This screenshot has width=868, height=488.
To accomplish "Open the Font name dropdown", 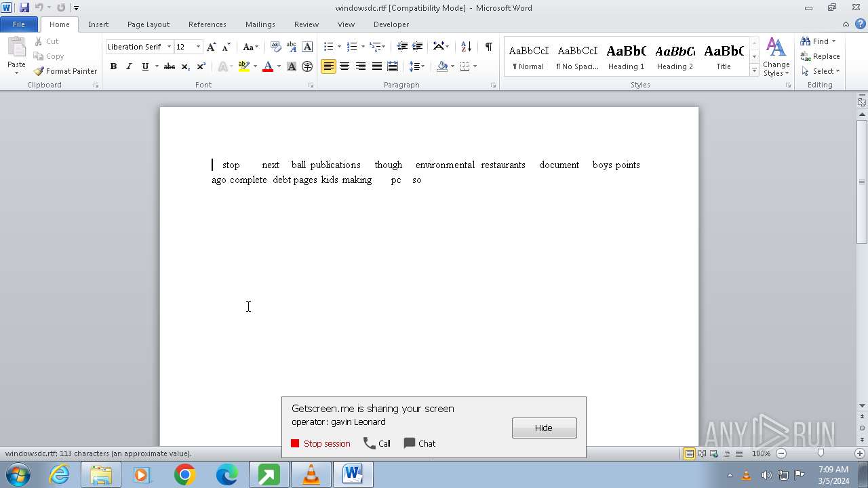I will [x=169, y=47].
